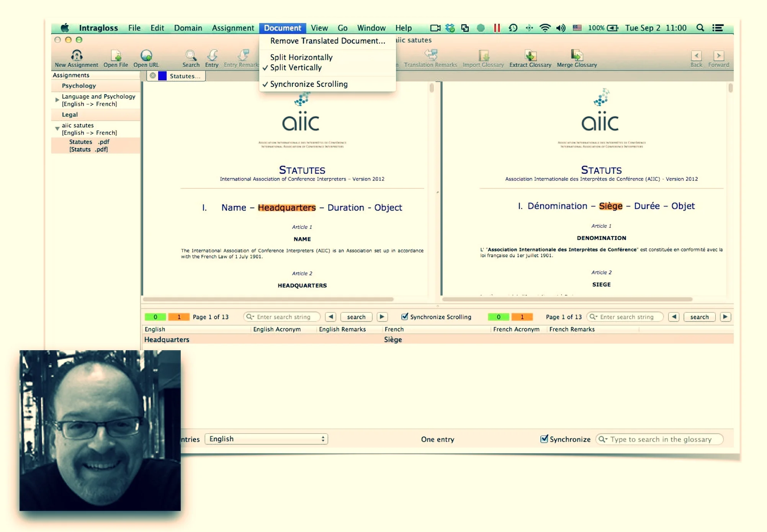Viewport: 767px width, 532px height.
Task: Open the English language dropdown
Action: coord(266,439)
